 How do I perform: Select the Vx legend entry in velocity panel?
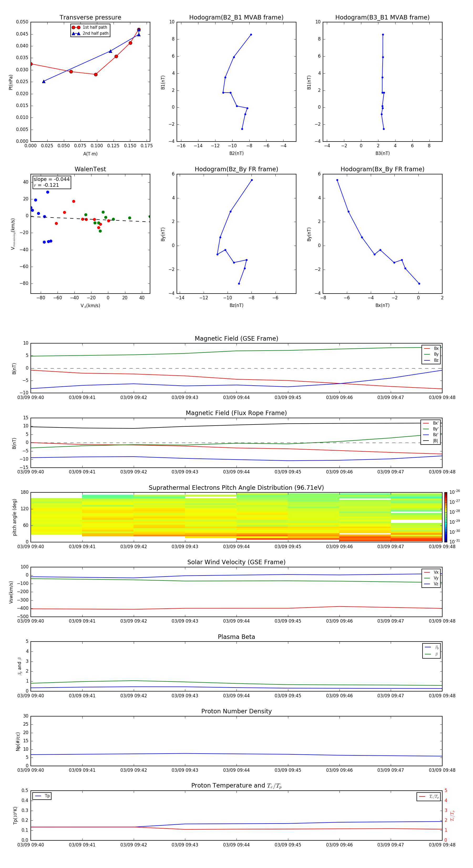[431, 573]
